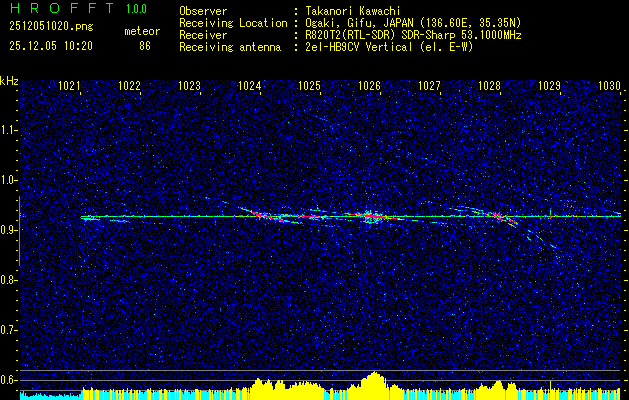The height and width of the screenshot is (400, 629).
Task: Click the 1.1 kHz frequency axis label
Action: coord(6,130)
